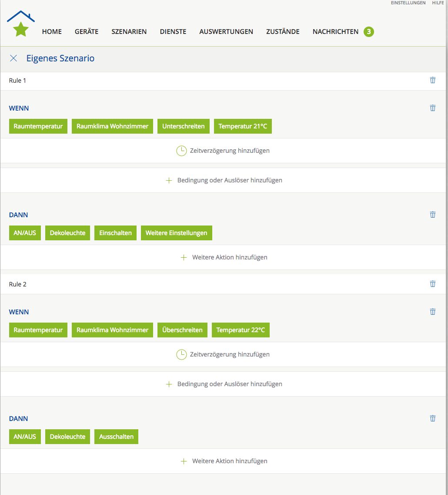This screenshot has height=495, width=448.
Task: Add another action under Rule 1 DANN
Action: click(224, 257)
